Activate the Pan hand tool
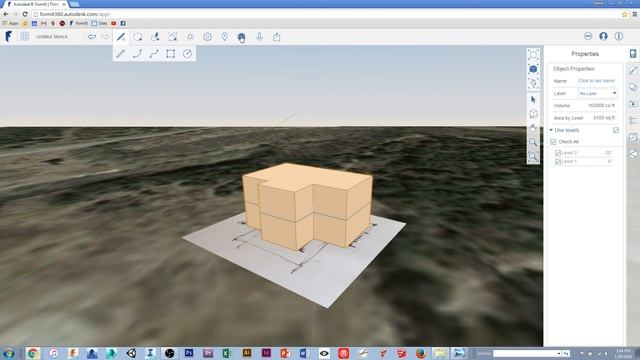 pyautogui.click(x=533, y=128)
